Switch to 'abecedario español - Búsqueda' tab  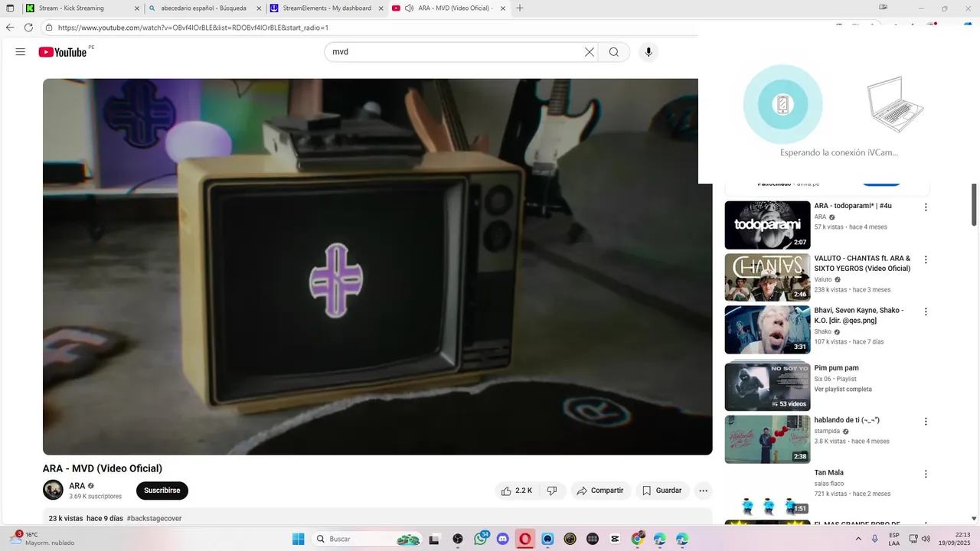[x=204, y=8]
